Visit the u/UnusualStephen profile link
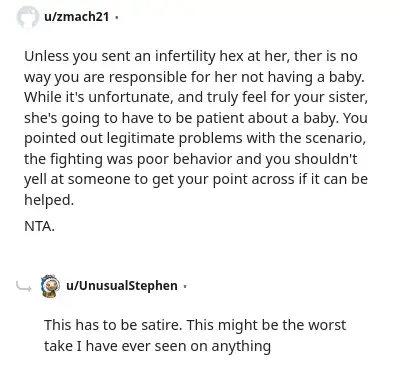This screenshot has height=381, width=400. (x=122, y=286)
